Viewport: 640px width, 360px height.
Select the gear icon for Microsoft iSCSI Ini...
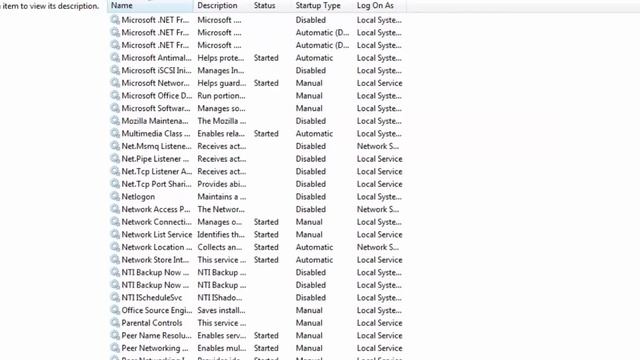coord(115,70)
